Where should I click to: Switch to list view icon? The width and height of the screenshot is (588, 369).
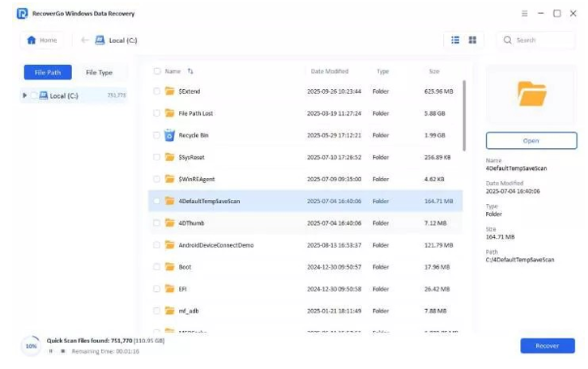pyautogui.click(x=455, y=40)
